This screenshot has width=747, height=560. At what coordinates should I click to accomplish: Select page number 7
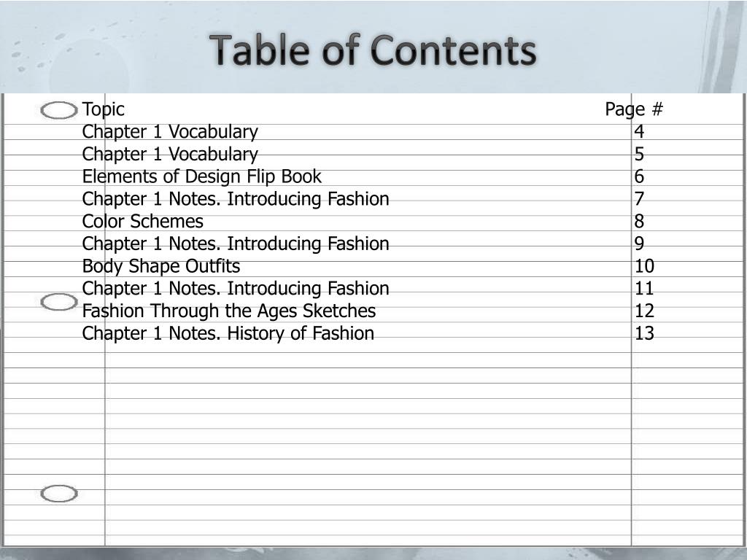pos(639,198)
